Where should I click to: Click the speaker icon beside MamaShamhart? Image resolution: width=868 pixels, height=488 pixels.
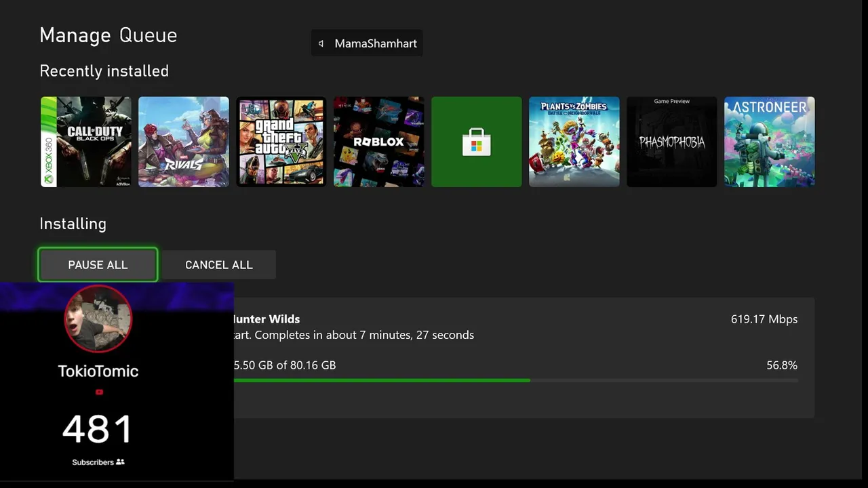pyautogui.click(x=321, y=43)
